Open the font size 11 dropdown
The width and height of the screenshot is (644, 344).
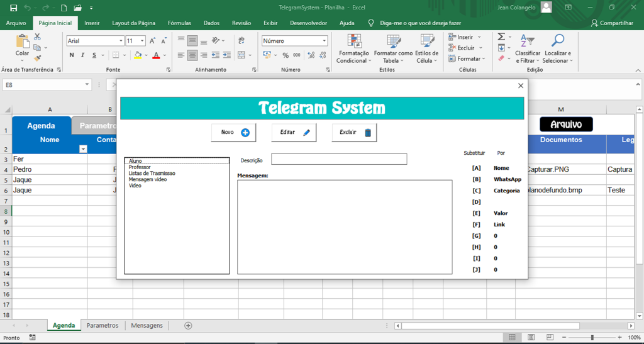click(x=143, y=41)
